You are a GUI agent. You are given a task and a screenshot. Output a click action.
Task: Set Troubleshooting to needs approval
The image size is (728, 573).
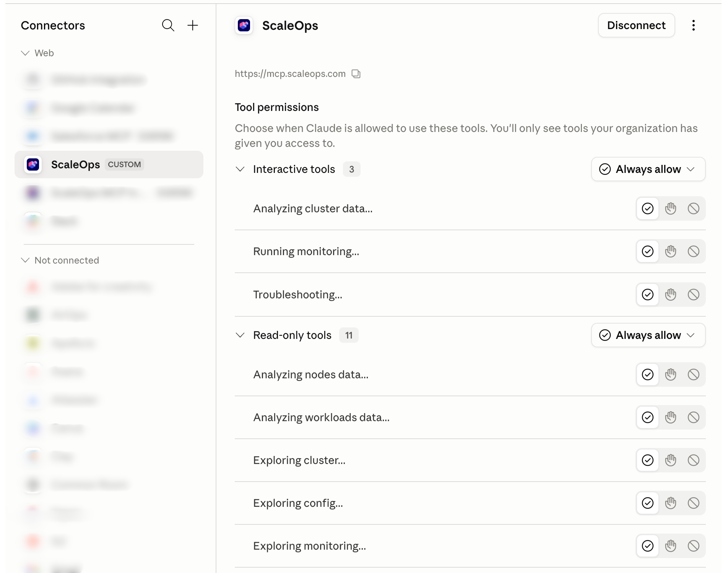[x=670, y=295]
